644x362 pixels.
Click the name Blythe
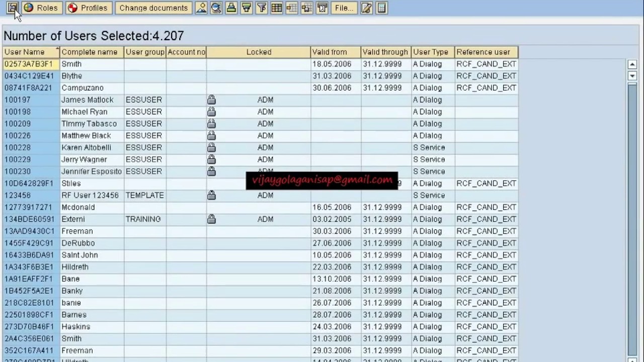(71, 76)
